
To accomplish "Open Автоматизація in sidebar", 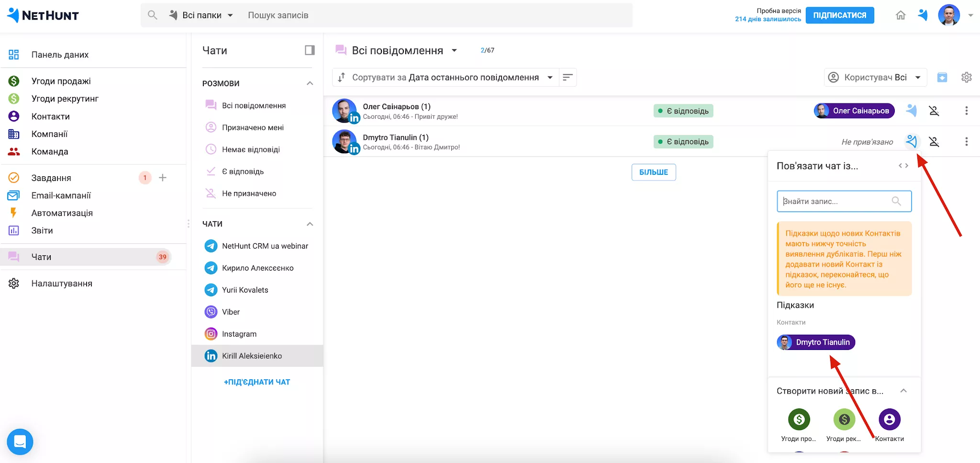I will (62, 213).
